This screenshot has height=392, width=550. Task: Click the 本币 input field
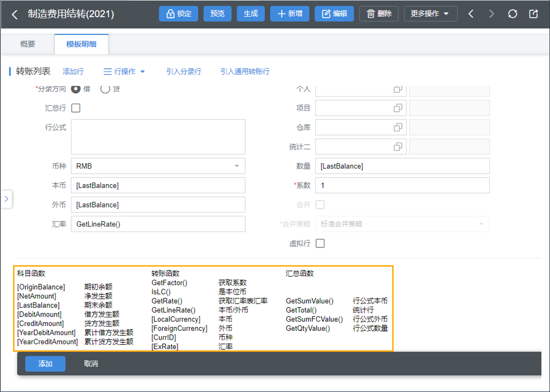point(158,185)
